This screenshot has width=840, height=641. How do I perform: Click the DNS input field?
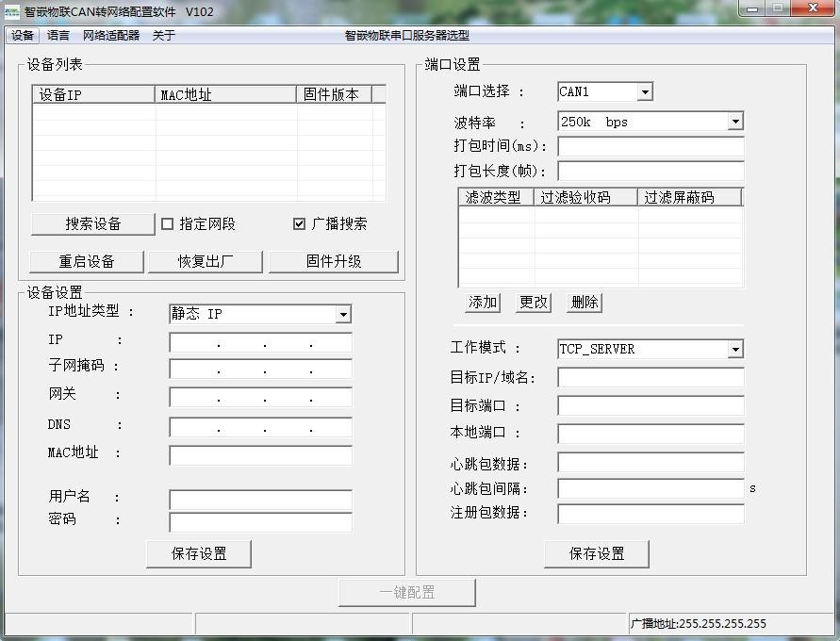260,427
